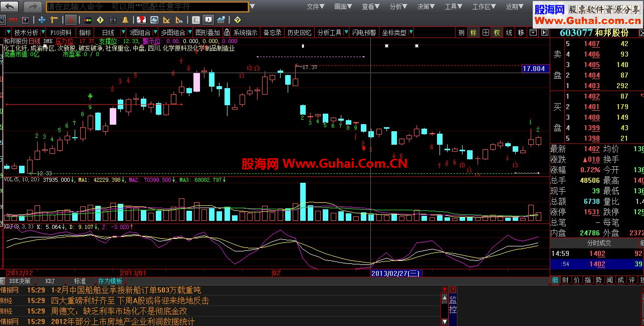Click the skip-to-end play icon
This screenshot has height=326, width=644.
544,33
